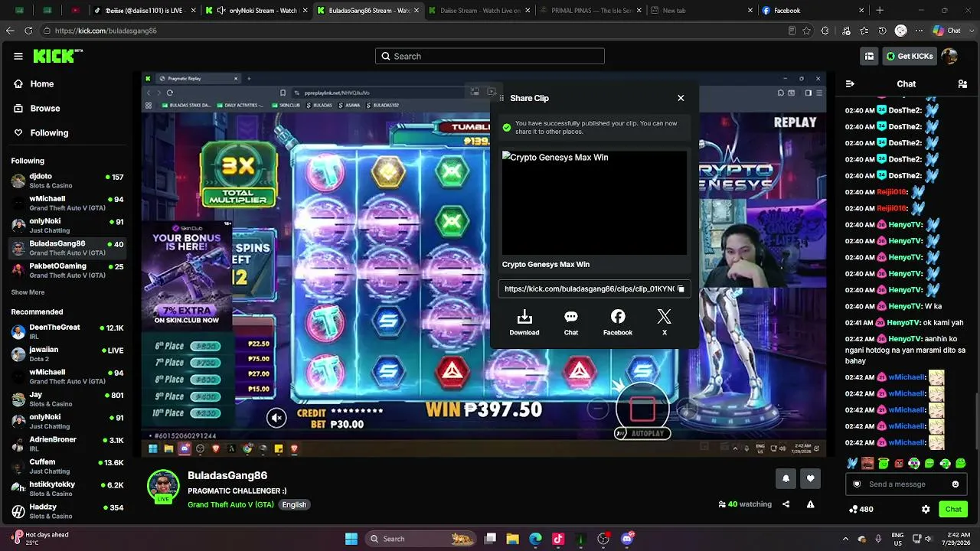Open TikTok app on the taskbar

tap(558, 539)
